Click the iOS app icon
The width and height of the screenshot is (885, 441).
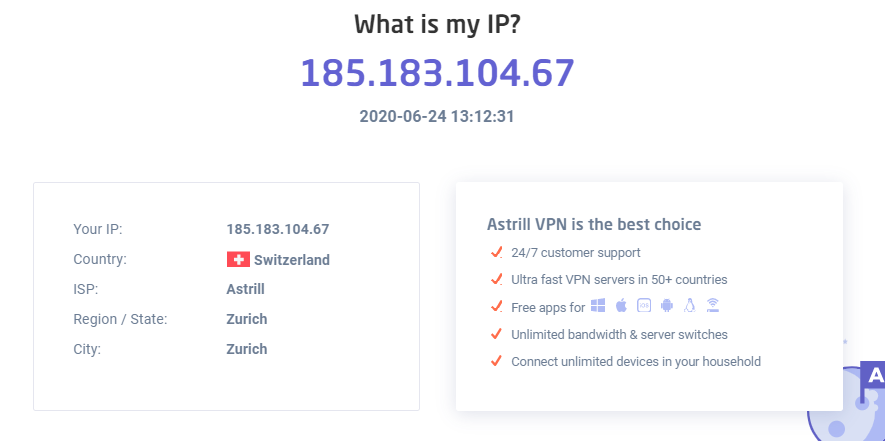pos(643,305)
